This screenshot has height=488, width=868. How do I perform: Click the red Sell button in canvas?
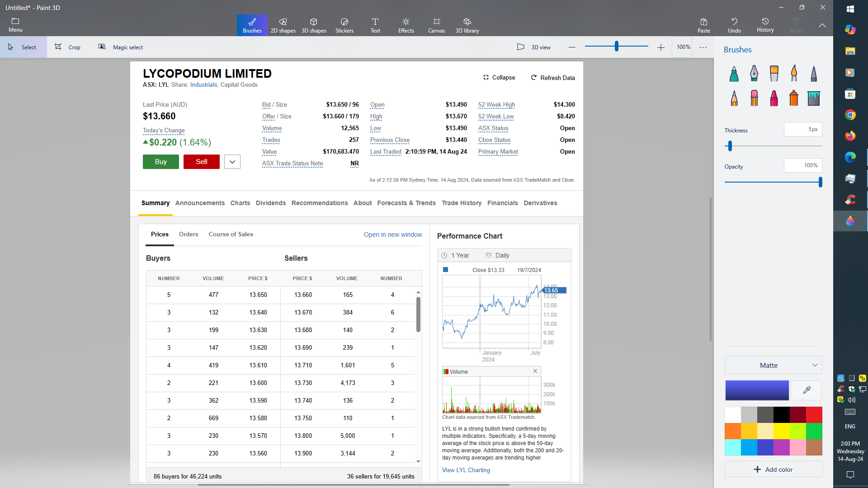[x=202, y=162]
